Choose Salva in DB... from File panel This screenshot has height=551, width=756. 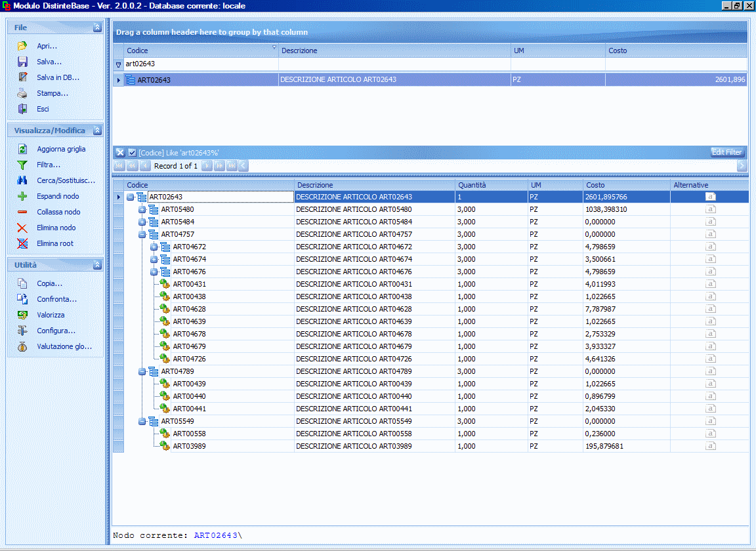(x=58, y=77)
